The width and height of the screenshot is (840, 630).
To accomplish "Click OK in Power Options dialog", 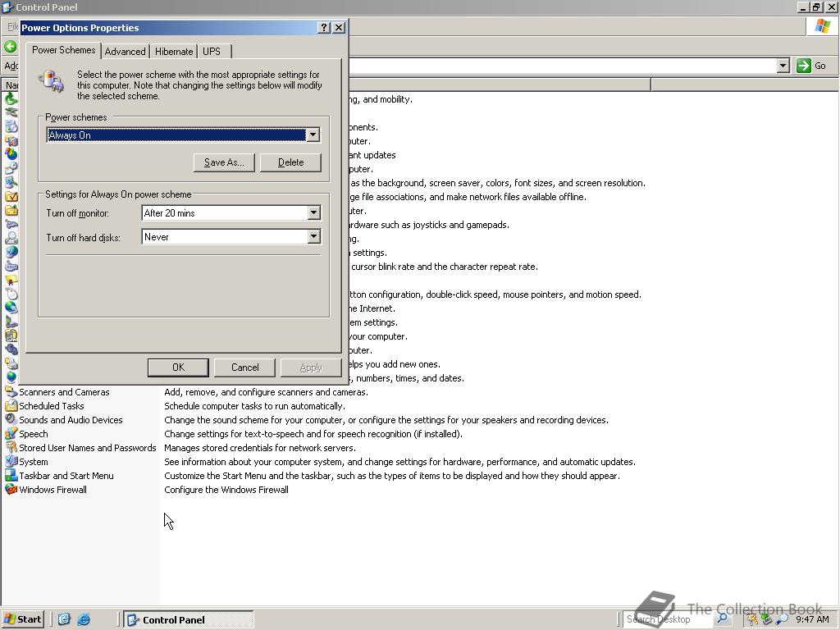I will [x=178, y=367].
